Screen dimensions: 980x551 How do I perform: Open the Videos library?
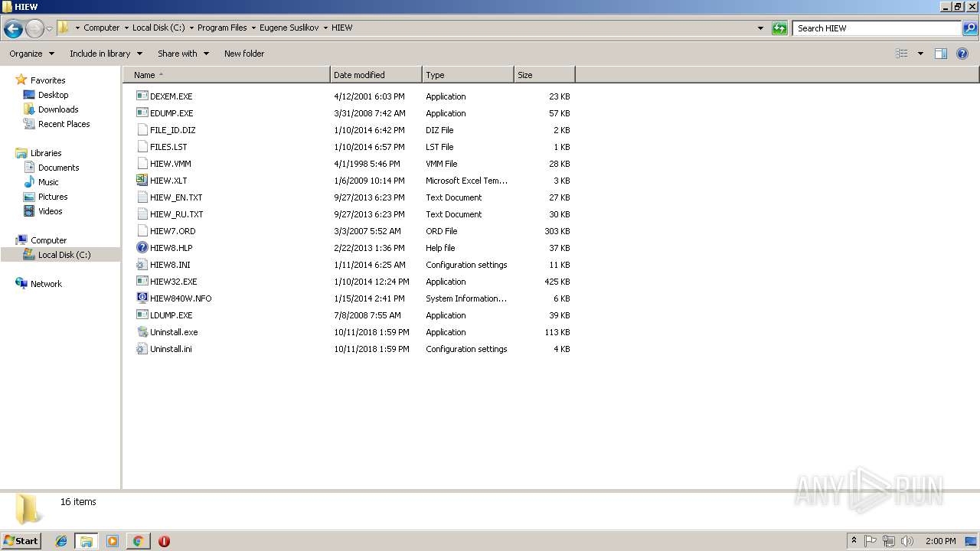[51, 211]
